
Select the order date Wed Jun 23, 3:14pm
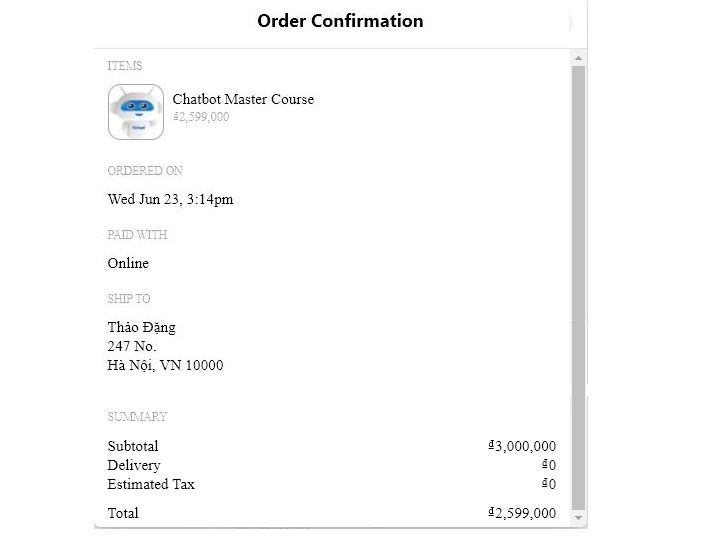tap(170, 199)
